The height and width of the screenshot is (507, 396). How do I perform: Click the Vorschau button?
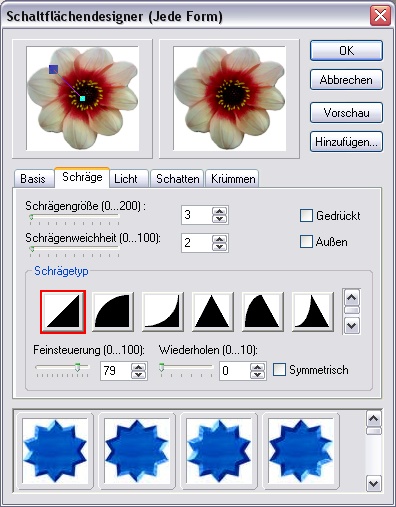[346, 113]
